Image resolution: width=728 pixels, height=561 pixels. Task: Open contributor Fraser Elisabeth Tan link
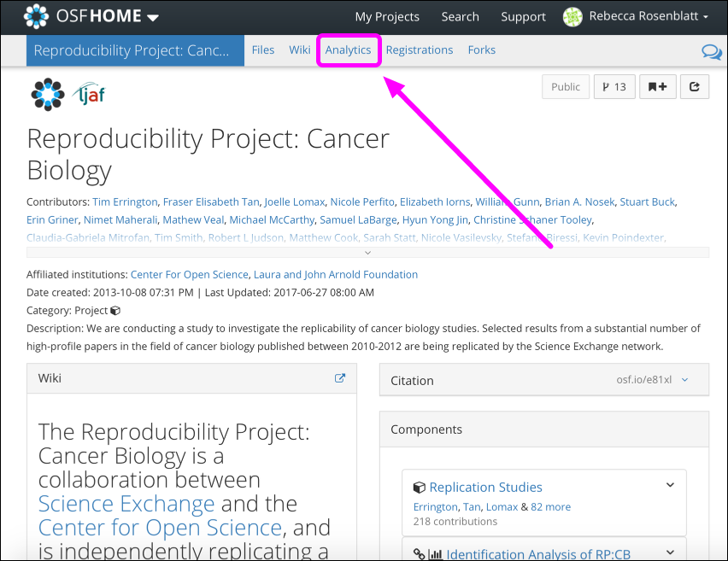[x=211, y=202]
